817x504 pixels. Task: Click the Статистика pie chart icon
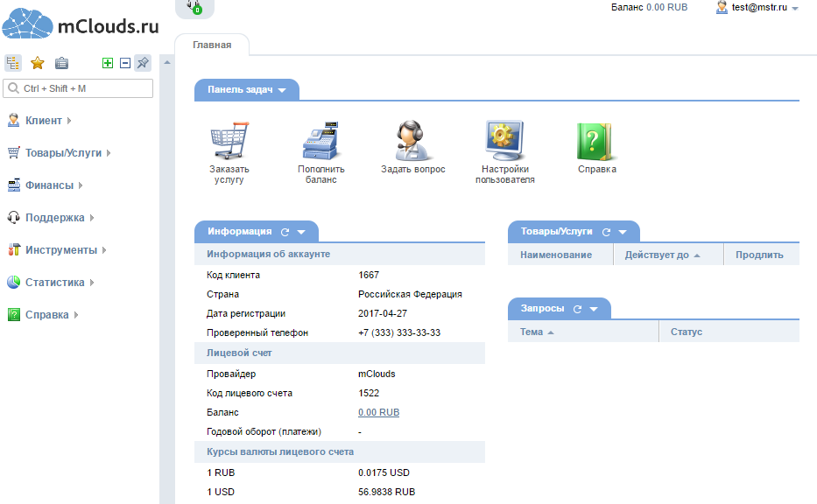click(13, 283)
